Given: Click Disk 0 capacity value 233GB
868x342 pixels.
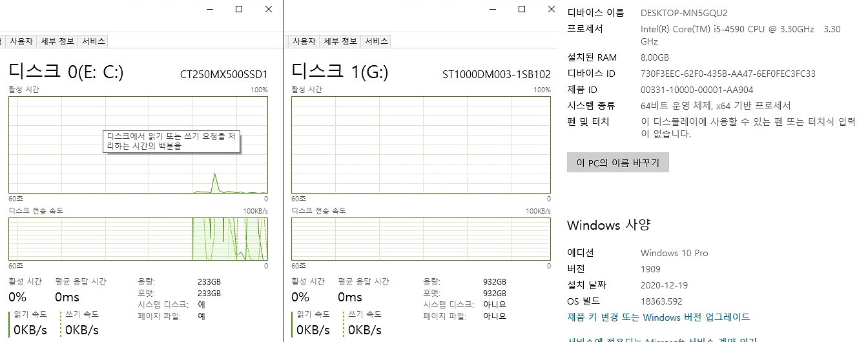Looking at the screenshot, I should (x=209, y=282).
